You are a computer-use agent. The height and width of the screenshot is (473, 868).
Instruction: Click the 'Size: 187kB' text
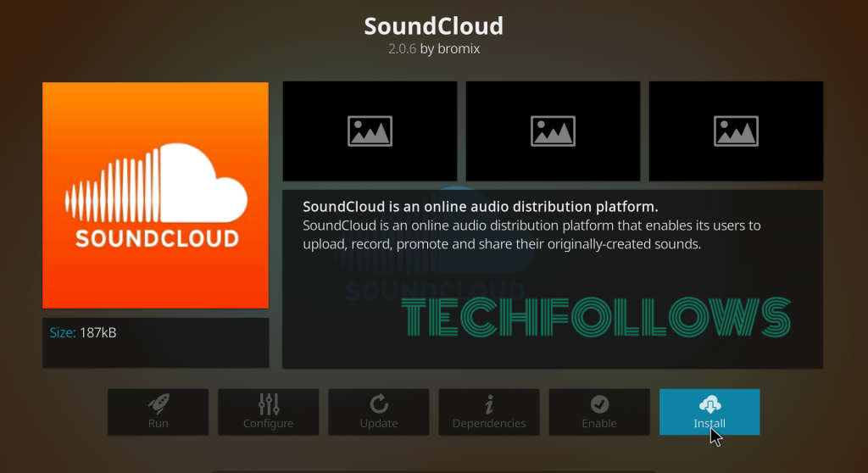pos(83,332)
